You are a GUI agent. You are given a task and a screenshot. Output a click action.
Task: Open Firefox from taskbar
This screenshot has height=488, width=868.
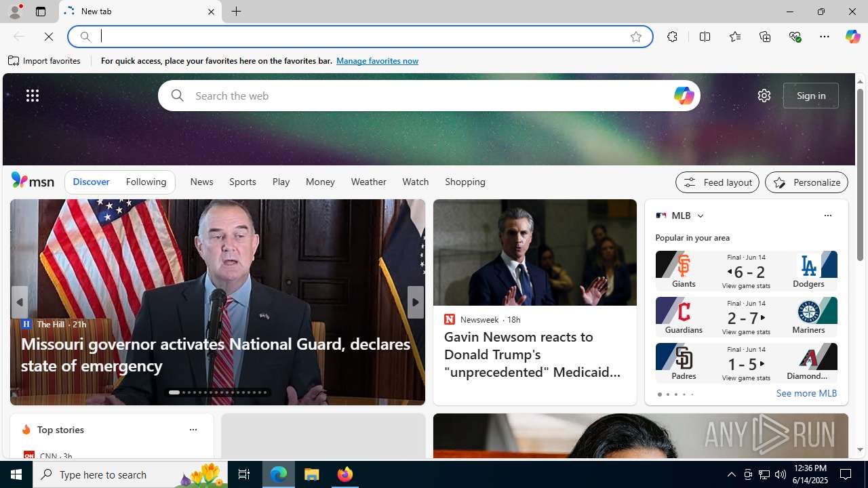click(344, 474)
